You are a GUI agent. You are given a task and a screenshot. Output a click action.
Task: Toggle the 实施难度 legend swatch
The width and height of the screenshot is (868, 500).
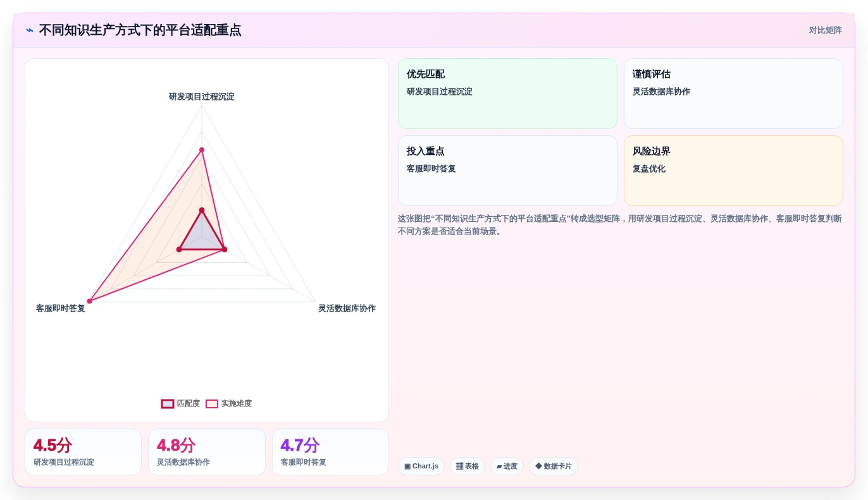[212, 404]
